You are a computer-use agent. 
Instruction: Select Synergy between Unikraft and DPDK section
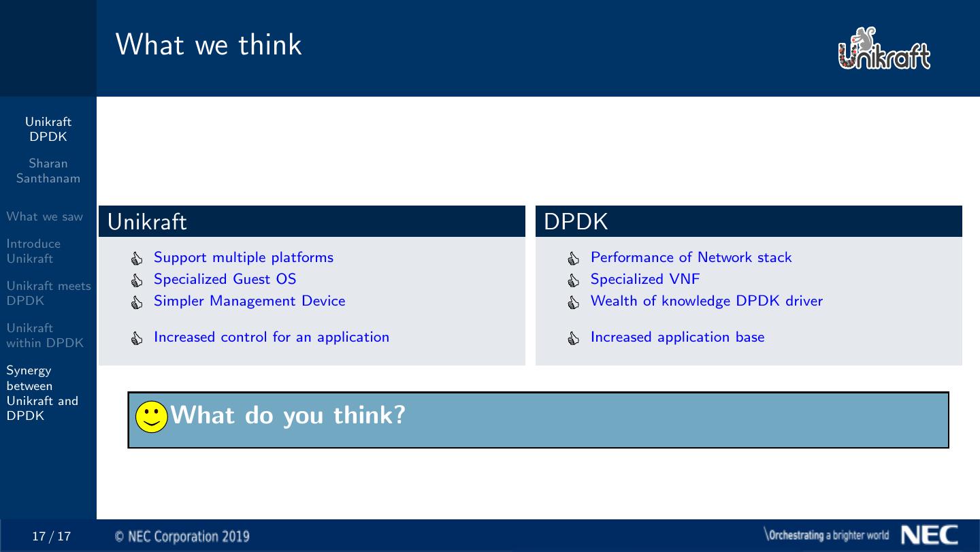pos(42,393)
